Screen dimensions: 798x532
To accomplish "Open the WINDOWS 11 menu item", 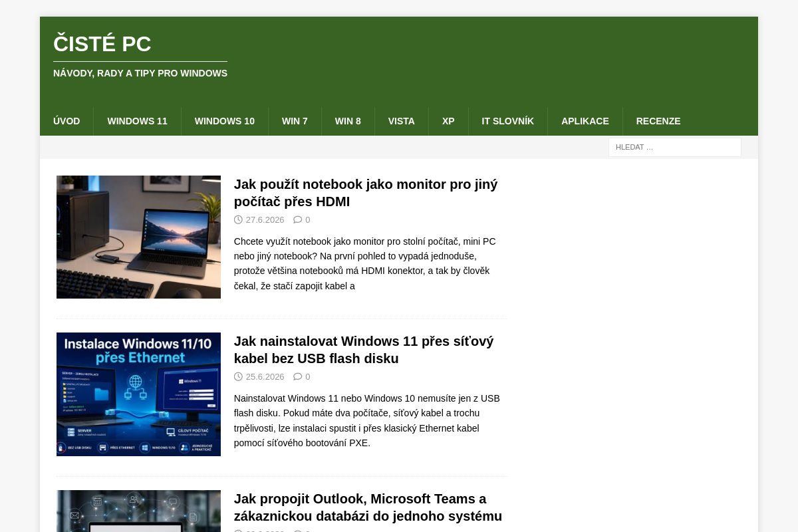I will coord(137,121).
